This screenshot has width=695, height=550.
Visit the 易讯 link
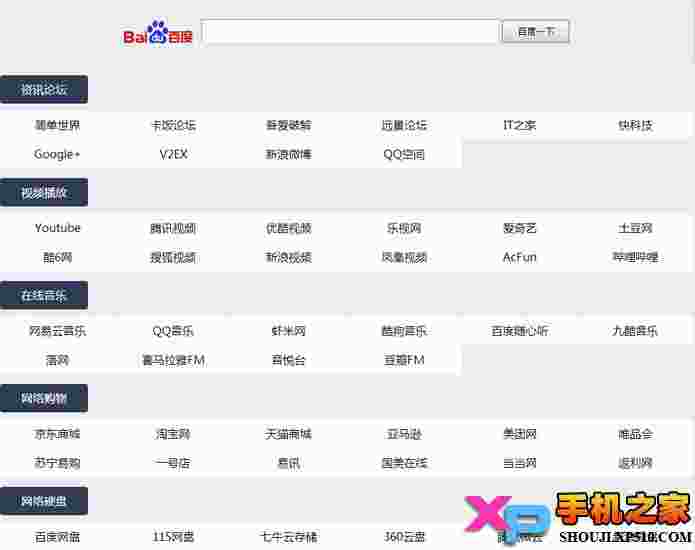(x=289, y=463)
